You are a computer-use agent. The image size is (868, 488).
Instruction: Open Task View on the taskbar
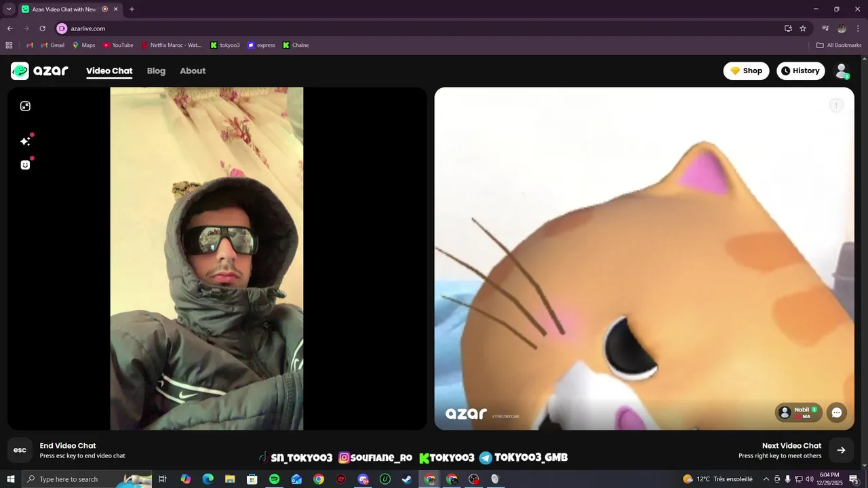[x=163, y=479]
